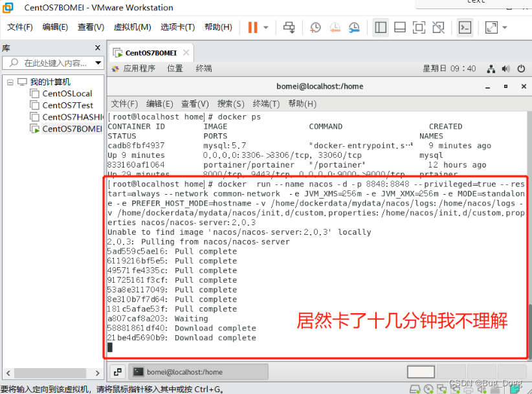Open the terminal 文件(F) menu
The image size is (532, 394).
(124, 104)
